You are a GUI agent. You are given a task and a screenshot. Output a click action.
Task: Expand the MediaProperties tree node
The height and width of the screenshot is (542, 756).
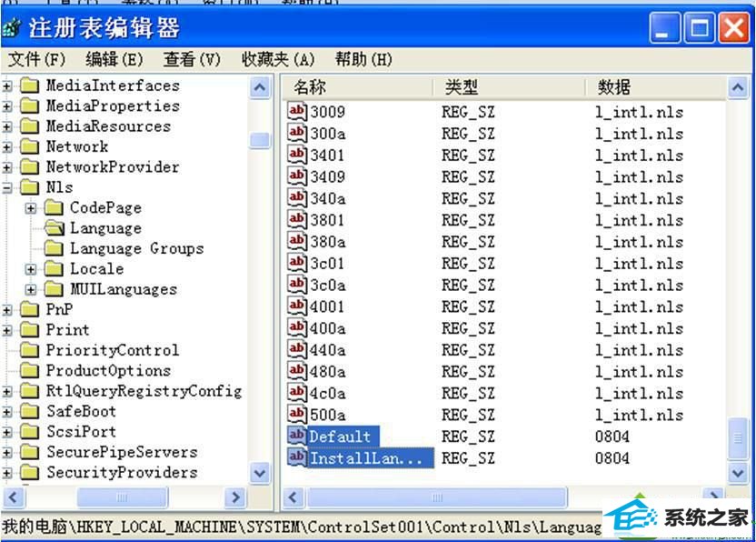(6, 106)
